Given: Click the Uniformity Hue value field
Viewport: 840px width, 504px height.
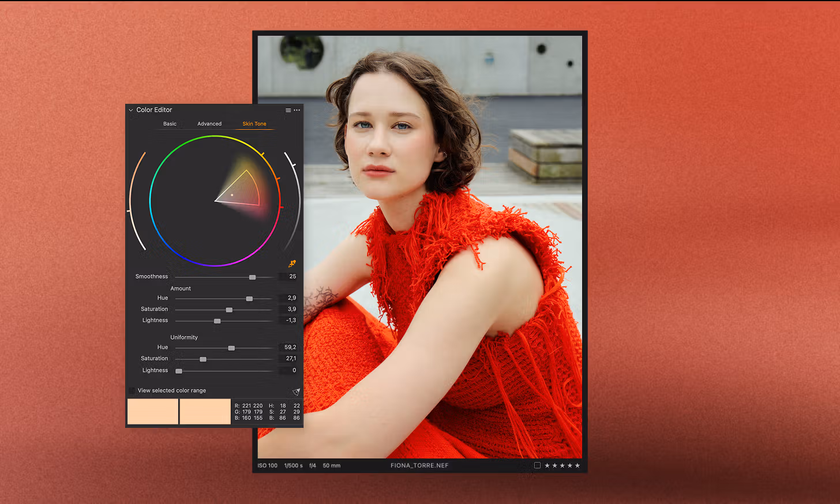Looking at the screenshot, I should [x=290, y=347].
